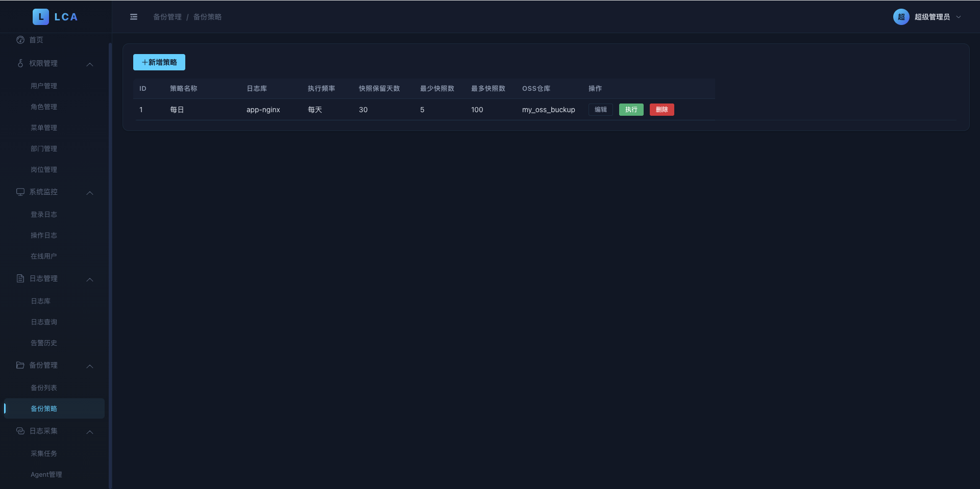Click the 超级管理员 username text
The height and width of the screenshot is (489, 980).
[x=932, y=17]
